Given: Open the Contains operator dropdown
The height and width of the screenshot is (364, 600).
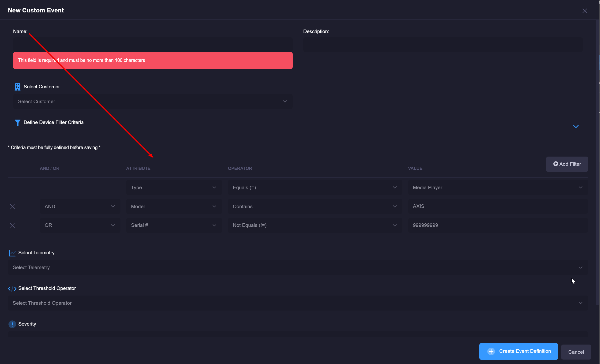Looking at the screenshot, I should click(x=315, y=206).
